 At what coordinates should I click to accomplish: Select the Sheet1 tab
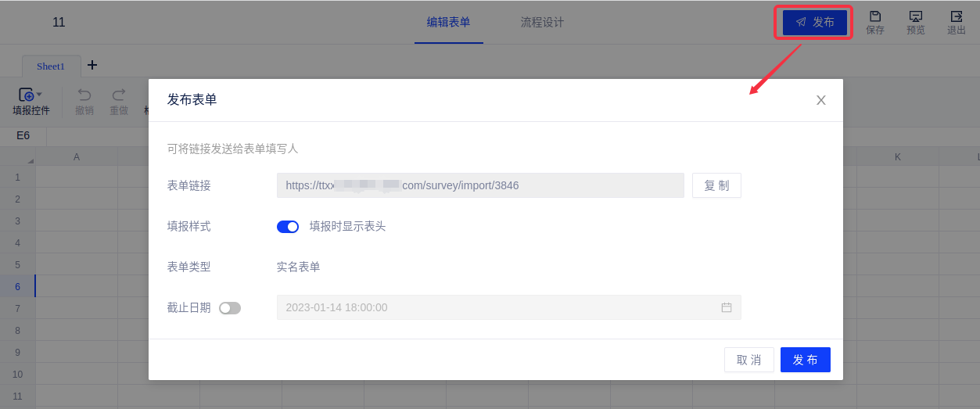tap(51, 66)
